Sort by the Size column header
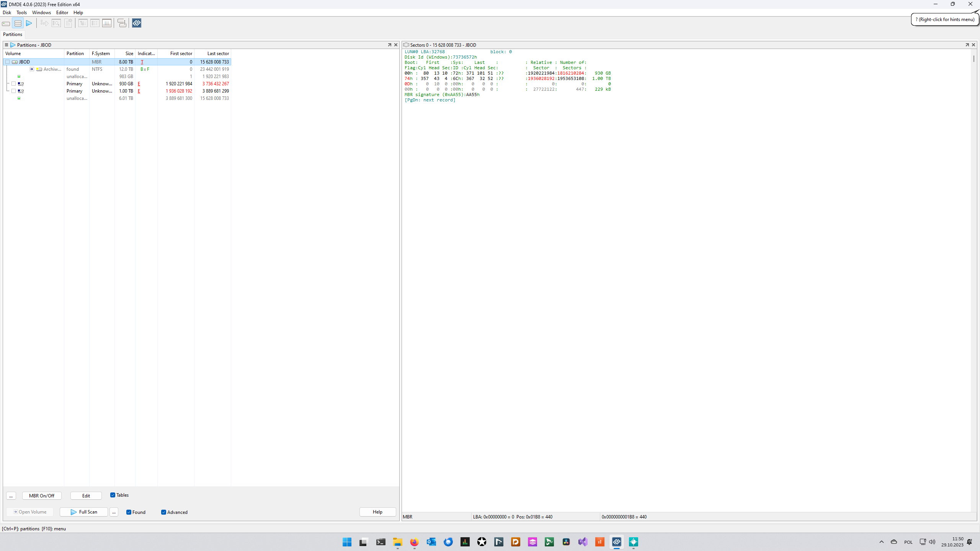Viewport: 980px width, 551px height. [x=125, y=54]
